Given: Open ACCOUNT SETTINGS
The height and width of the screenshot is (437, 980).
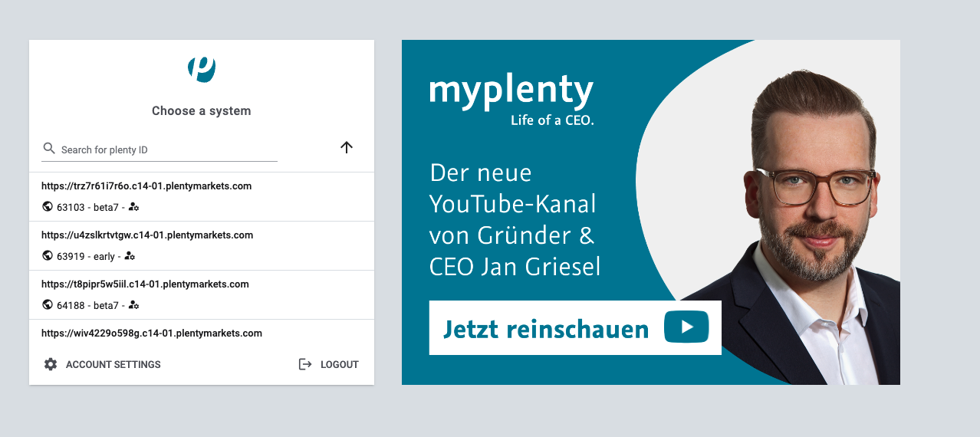Looking at the screenshot, I should (113, 365).
